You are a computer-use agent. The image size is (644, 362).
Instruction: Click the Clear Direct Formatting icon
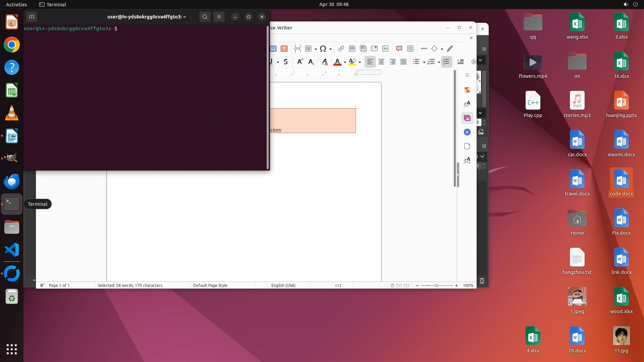[x=324, y=62]
